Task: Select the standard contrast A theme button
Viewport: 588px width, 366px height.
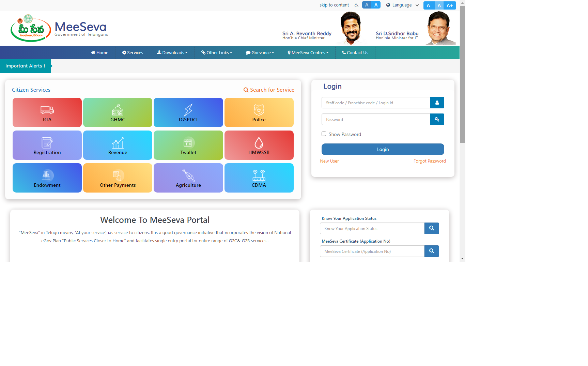Action: [376, 5]
